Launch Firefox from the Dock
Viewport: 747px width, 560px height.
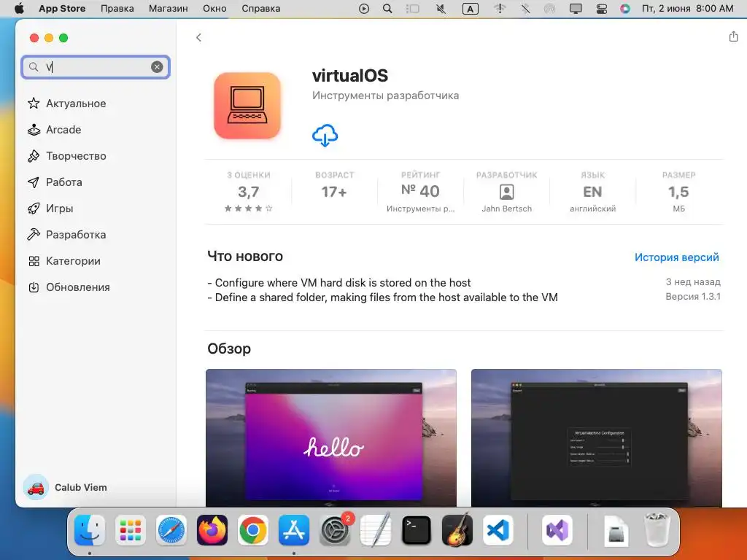click(212, 530)
